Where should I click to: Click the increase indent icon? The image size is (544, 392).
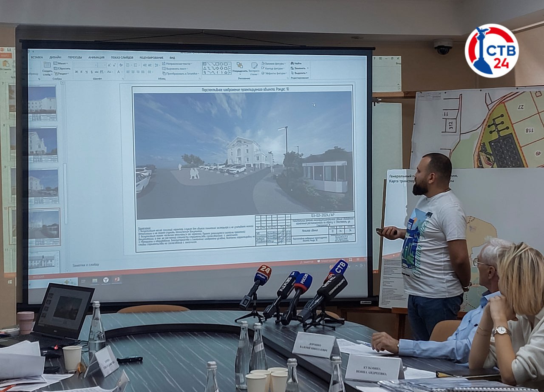point(150,65)
